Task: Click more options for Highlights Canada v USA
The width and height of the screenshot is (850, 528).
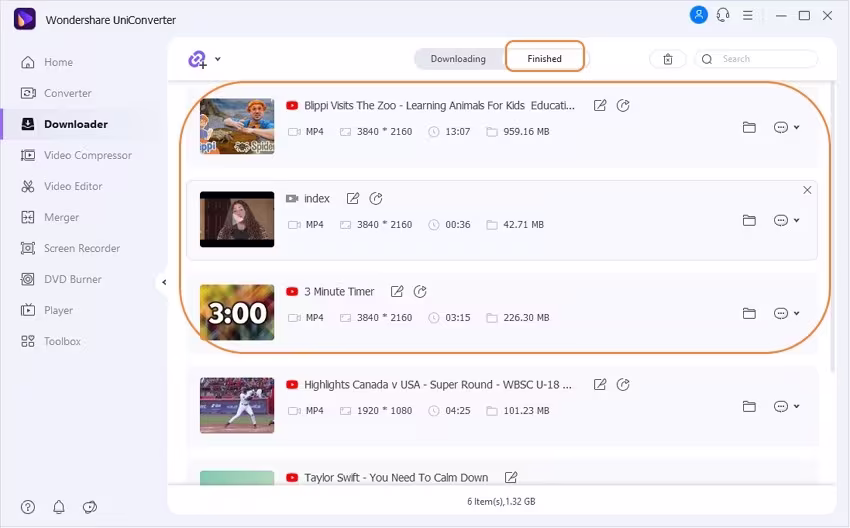Action: point(781,407)
